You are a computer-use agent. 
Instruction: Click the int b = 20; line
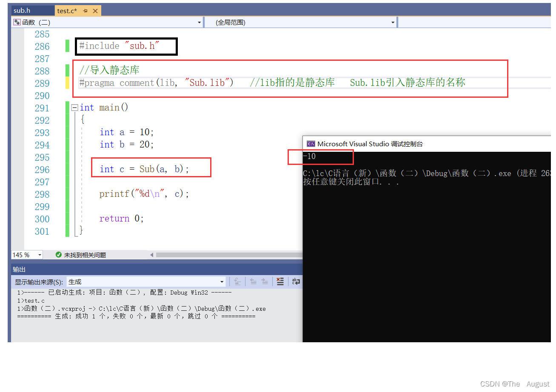pos(127,145)
